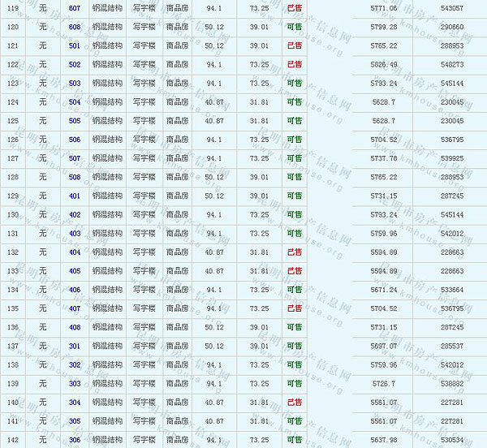Select total price cell 543057
The image size is (487, 448).
click(x=451, y=8)
